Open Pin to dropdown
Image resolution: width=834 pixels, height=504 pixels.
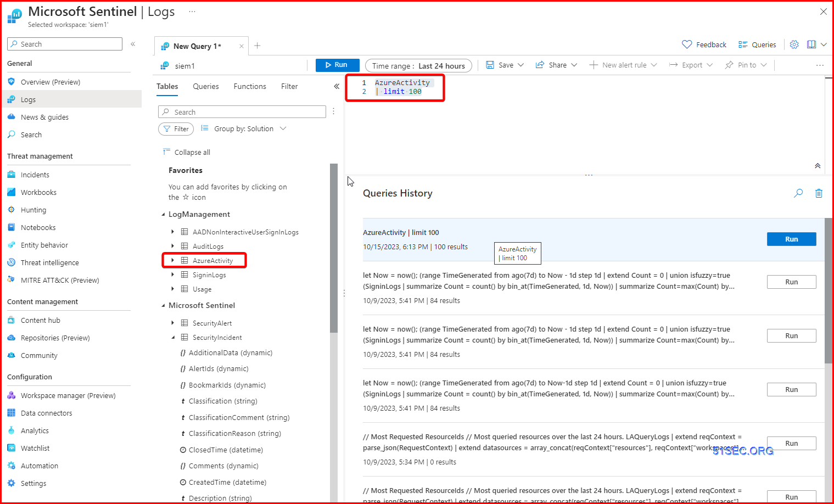tap(746, 65)
